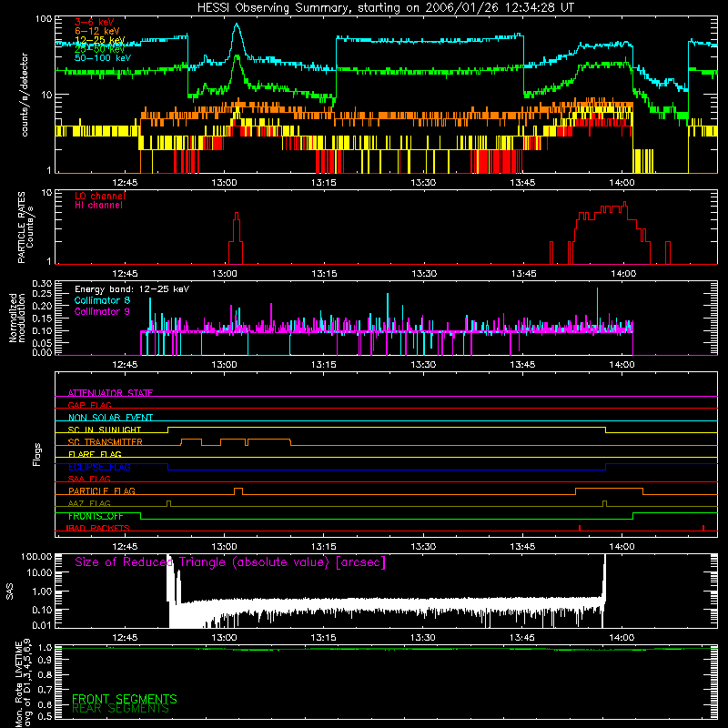Click the SAS axis label
This screenshot has width=728, height=728.
tap(9, 591)
